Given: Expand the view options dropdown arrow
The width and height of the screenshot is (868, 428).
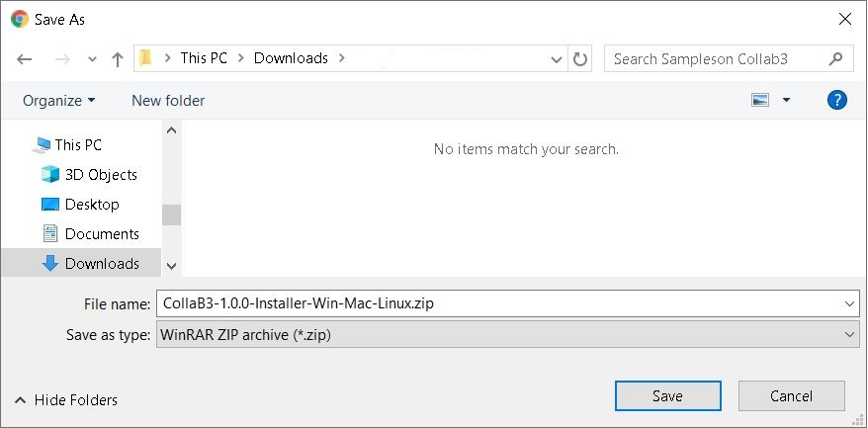Looking at the screenshot, I should tap(787, 100).
